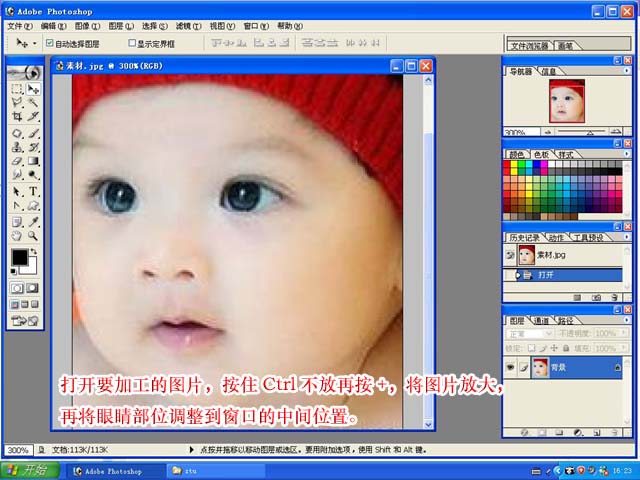Select the Move tool in toolbox

[x=33, y=89]
